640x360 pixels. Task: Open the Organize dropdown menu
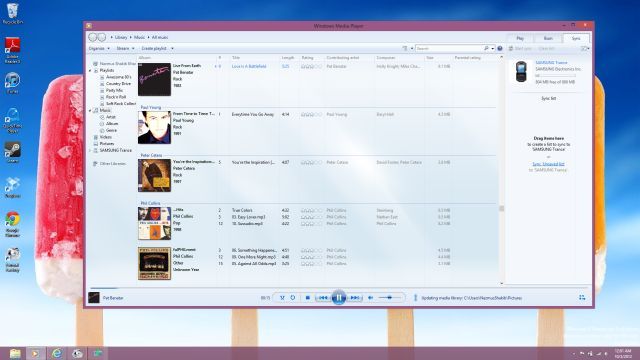pos(99,48)
